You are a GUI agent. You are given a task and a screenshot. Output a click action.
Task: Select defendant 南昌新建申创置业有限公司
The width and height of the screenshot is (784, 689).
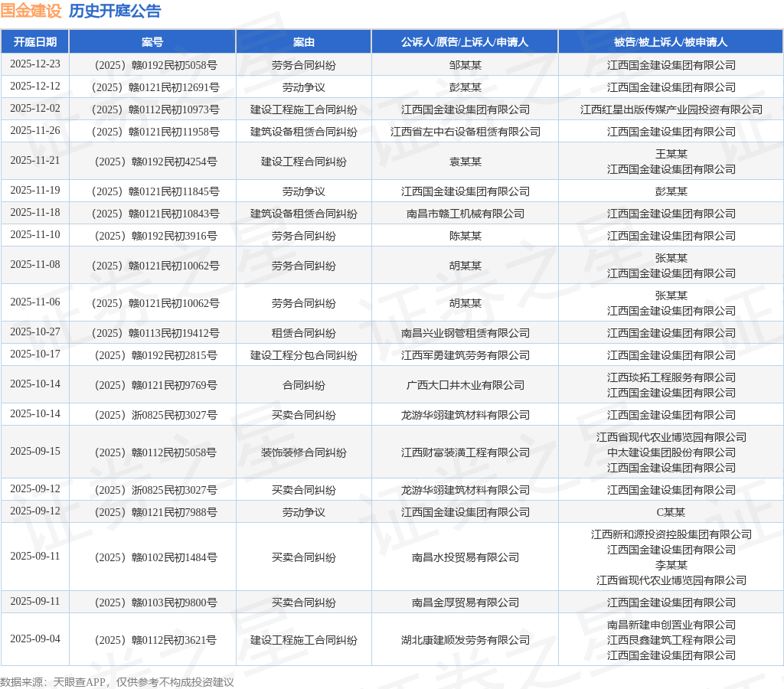[x=671, y=625]
